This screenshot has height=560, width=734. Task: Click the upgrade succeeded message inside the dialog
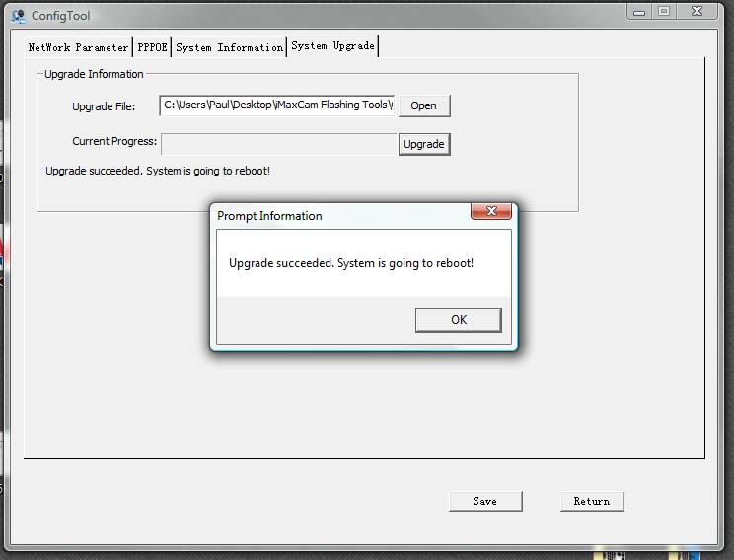(351, 263)
